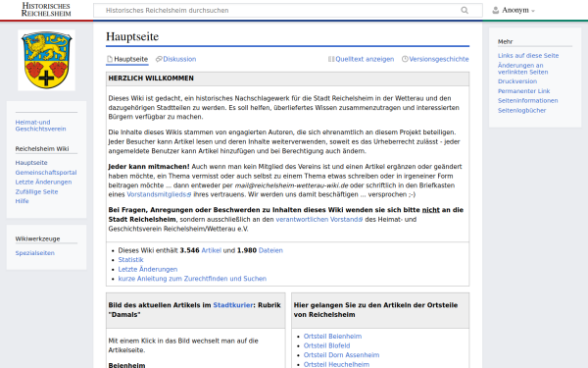Open the Dateien count link

(270, 250)
